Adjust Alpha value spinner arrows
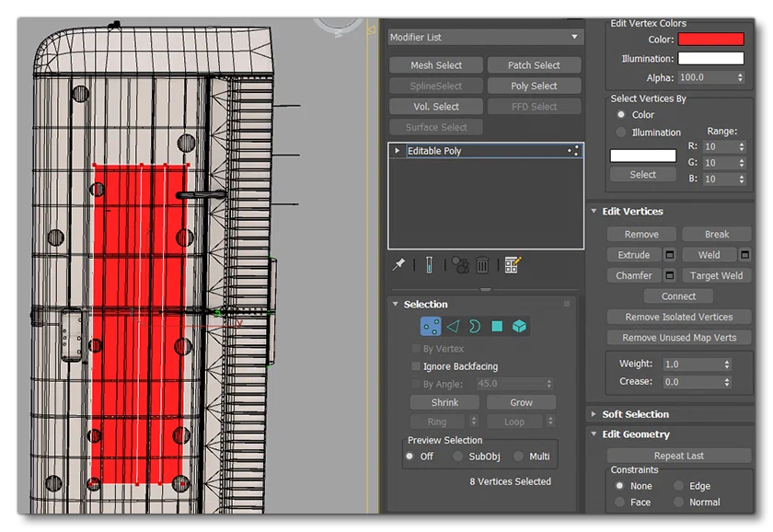 (x=740, y=77)
